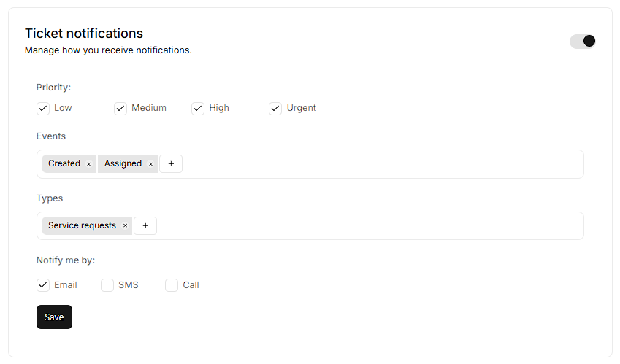Click inside the Events input field
Viewport: 620px width, 364px height.
[x=380, y=164]
